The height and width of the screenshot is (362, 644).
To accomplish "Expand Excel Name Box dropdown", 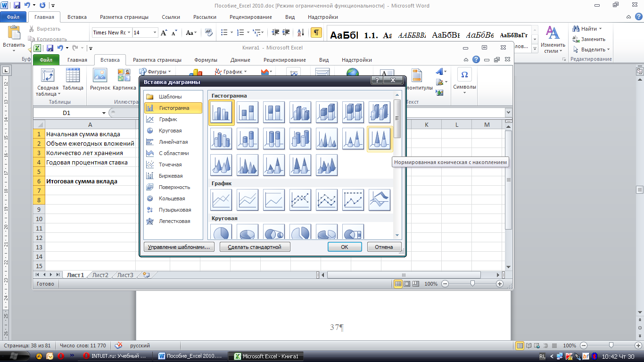I will (104, 113).
